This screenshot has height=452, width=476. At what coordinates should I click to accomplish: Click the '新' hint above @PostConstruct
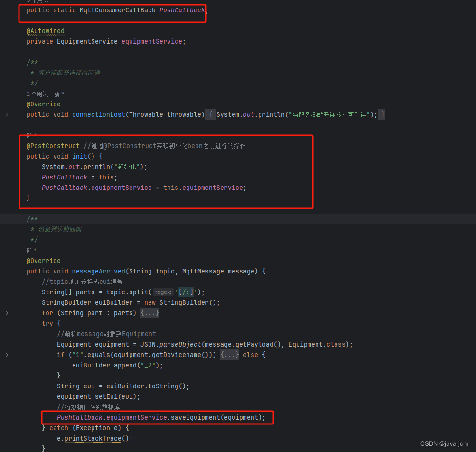point(30,135)
